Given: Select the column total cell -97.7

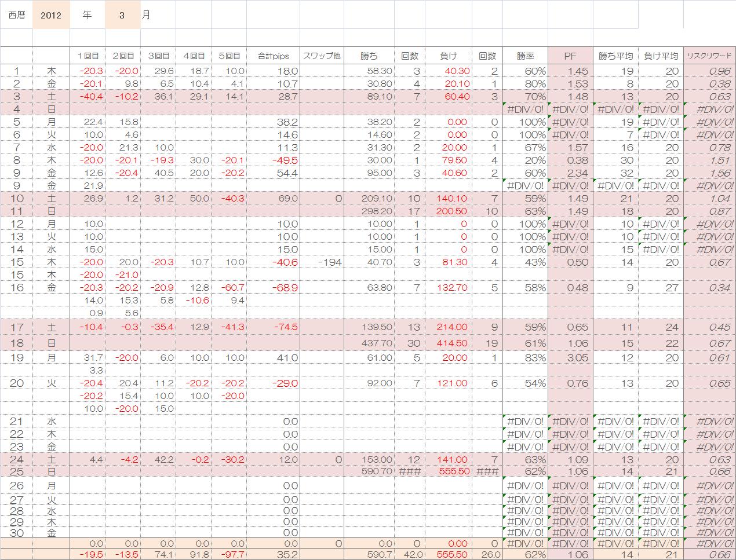Looking at the screenshot, I should 229,554.
